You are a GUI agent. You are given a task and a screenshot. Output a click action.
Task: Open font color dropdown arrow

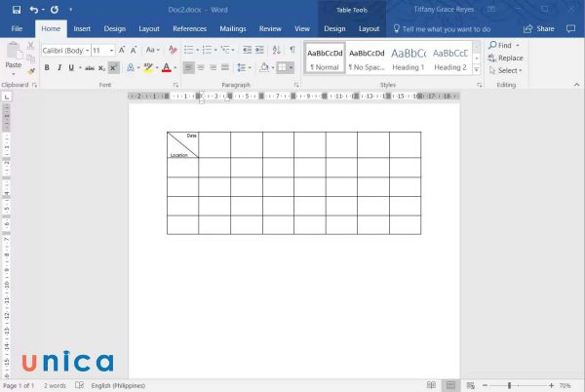(x=175, y=68)
